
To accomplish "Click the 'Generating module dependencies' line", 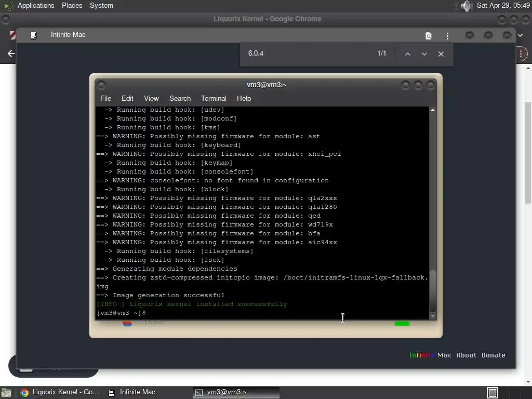I will click(167, 269).
